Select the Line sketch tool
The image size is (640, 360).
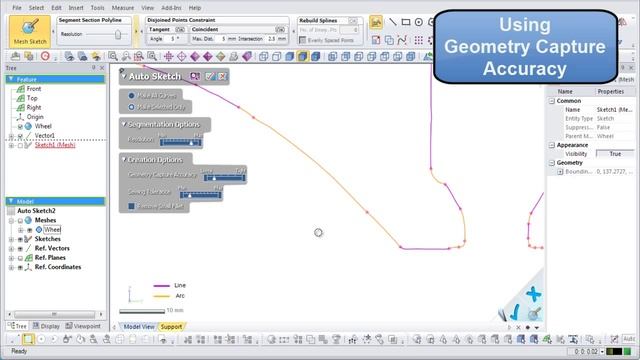pos(392,22)
